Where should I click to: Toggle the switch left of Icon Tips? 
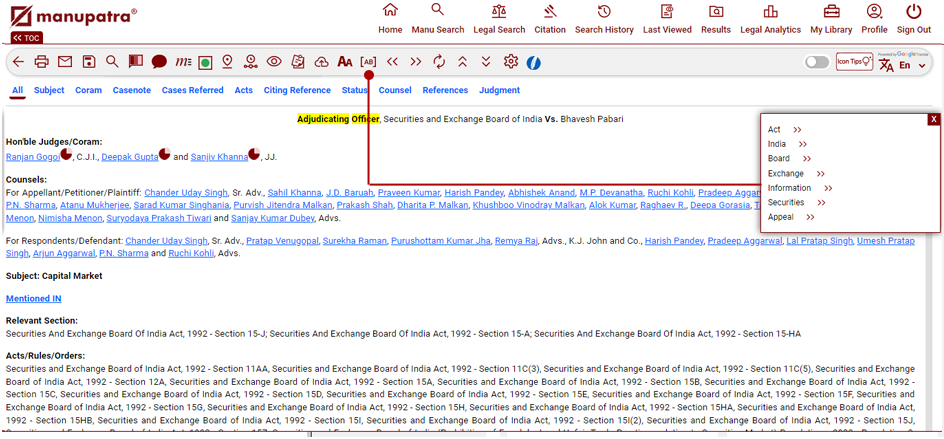[x=817, y=62]
